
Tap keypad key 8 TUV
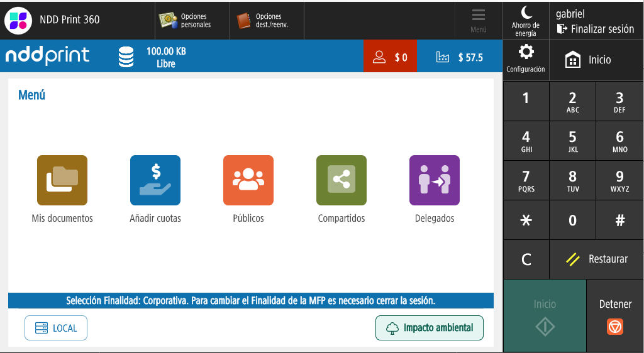point(572,180)
